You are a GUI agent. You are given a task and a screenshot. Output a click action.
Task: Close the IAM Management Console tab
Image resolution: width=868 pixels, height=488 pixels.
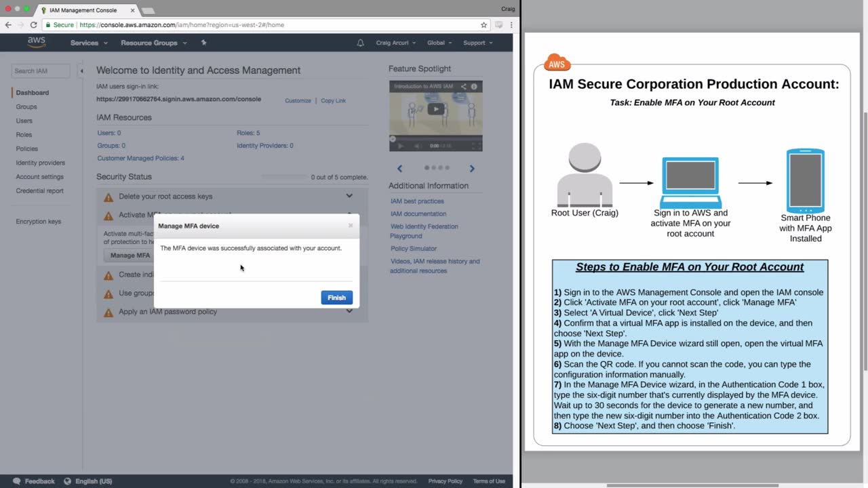(133, 10)
